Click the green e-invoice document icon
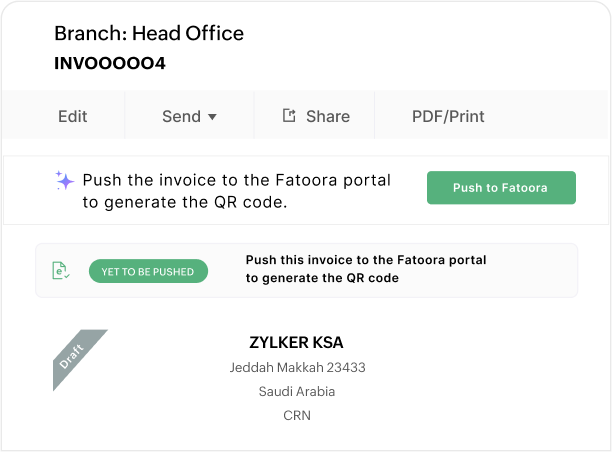Image resolution: width=612 pixels, height=452 pixels. [x=61, y=270]
